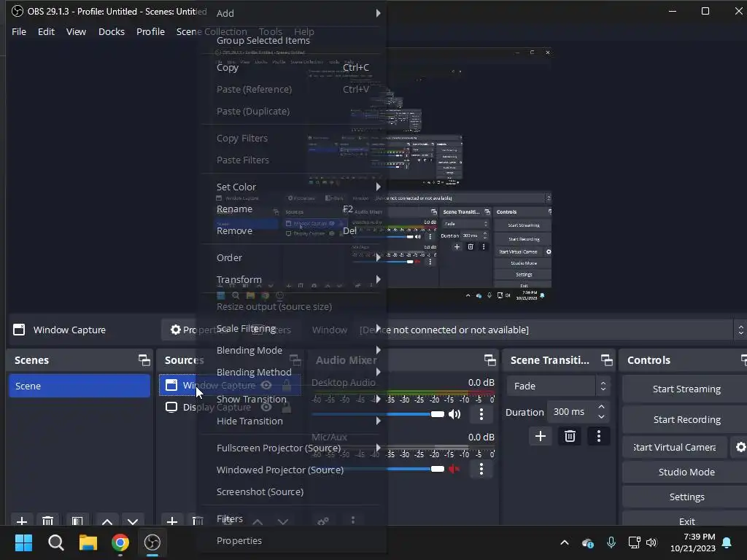
Task: Open the virtual camera settings gear
Action: point(740,447)
